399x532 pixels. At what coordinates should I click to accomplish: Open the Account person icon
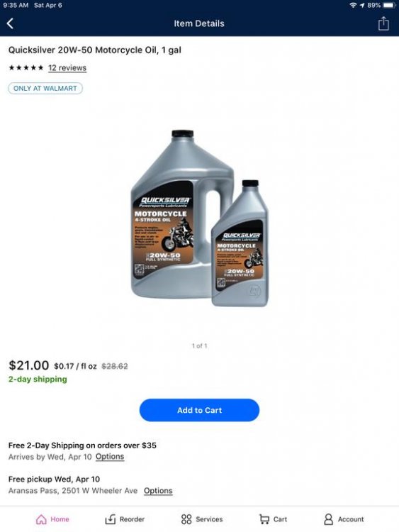(328, 519)
